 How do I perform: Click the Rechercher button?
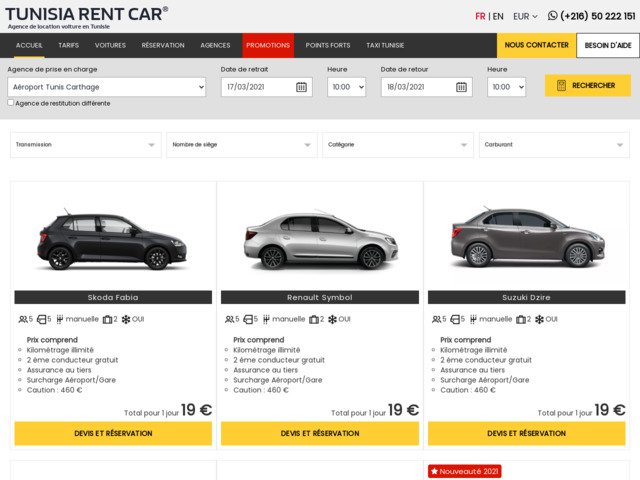point(588,85)
